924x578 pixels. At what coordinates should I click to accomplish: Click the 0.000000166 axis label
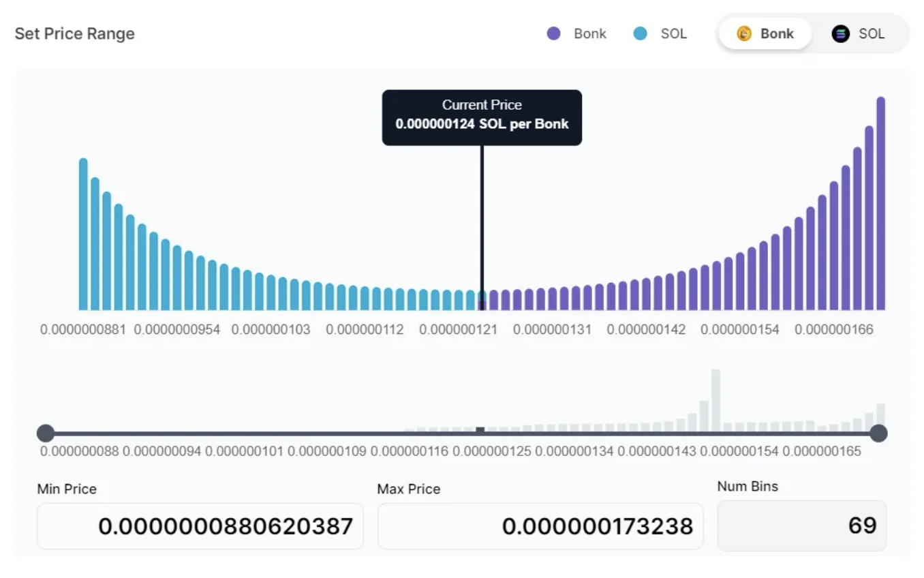click(x=834, y=330)
